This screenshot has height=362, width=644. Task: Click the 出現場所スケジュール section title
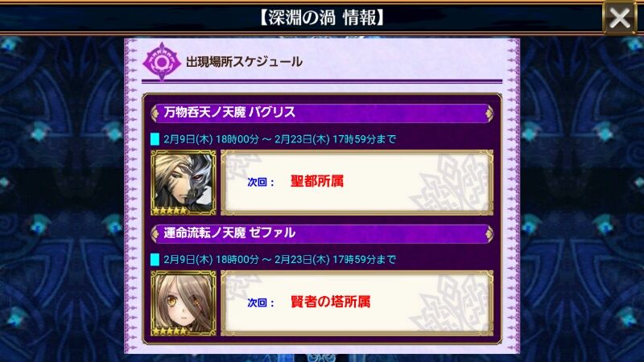click(245, 62)
